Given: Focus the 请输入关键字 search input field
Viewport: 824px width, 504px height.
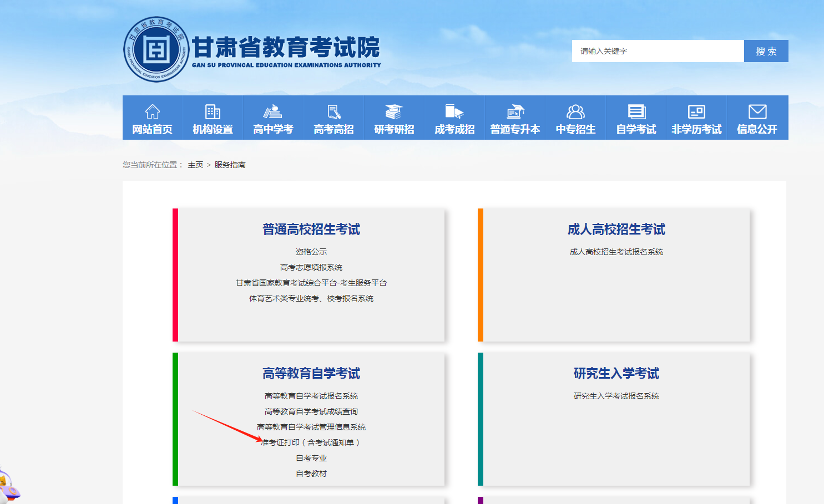Looking at the screenshot, I should (658, 51).
